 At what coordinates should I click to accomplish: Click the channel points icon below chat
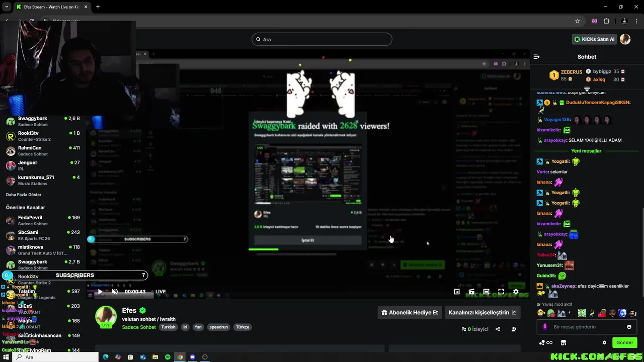(545, 342)
